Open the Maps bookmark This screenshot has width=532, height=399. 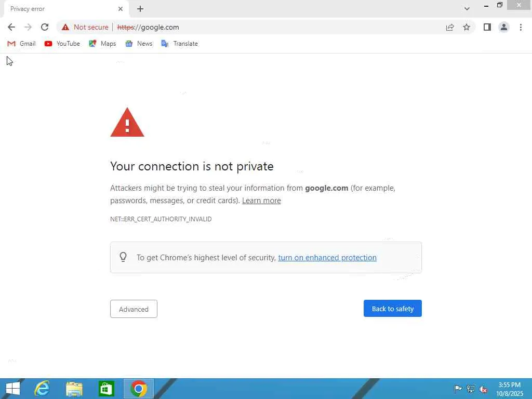[102, 44]
